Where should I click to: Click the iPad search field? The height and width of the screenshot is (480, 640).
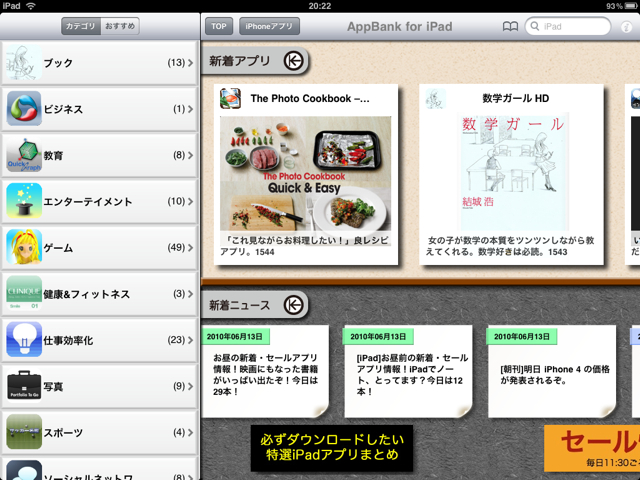click(572, 27)
